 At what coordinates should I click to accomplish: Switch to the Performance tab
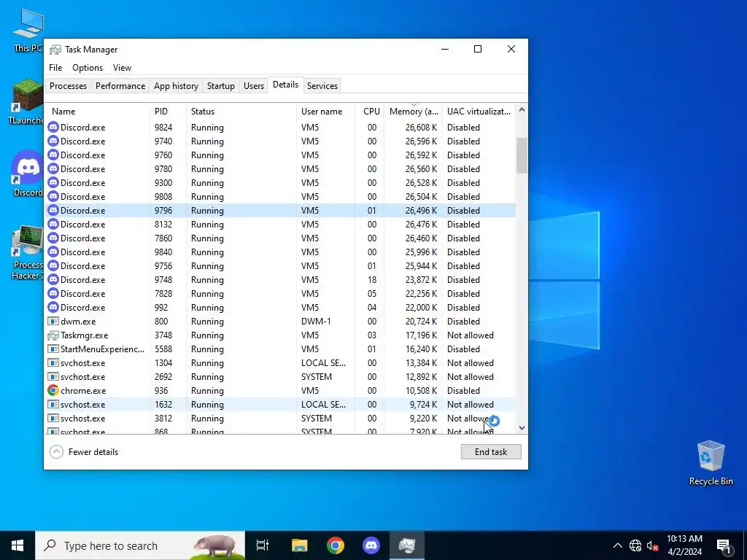(120, 86)
